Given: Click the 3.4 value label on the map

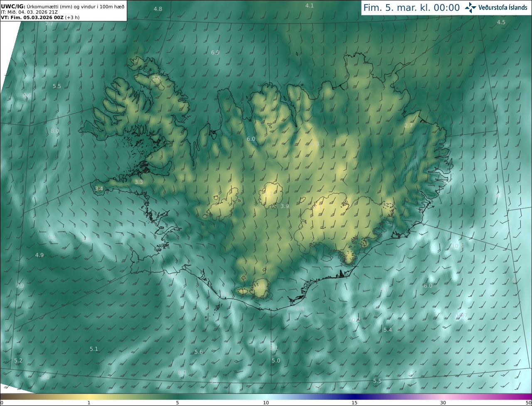Looking at the screenshot, I should point(99,189).
